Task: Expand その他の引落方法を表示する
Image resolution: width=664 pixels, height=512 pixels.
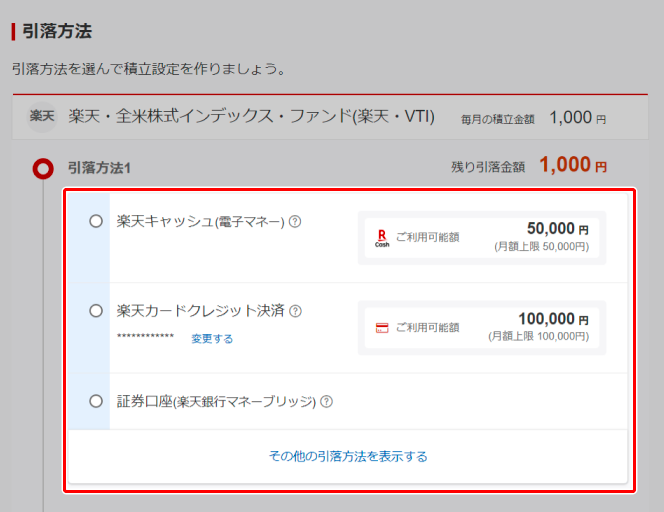Action: coord(348,456)
